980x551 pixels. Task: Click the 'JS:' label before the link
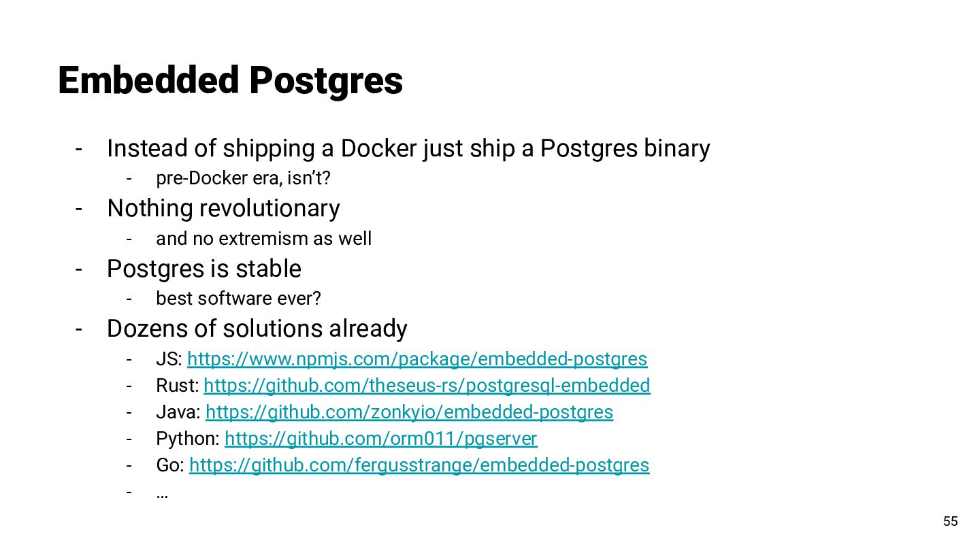click(169, 358)
